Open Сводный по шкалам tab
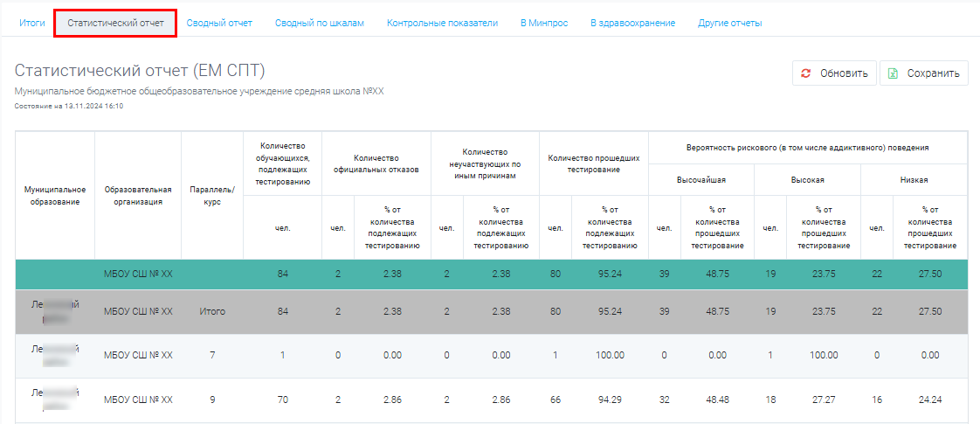980x424 pixels. coord(320,23)
